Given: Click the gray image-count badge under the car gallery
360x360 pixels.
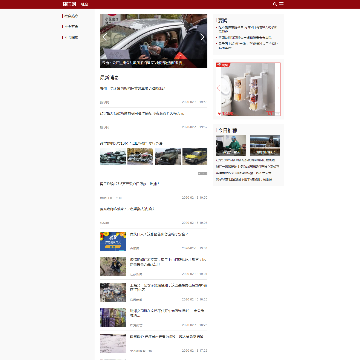Looking at the screenshot, I should (x=202, y=173).
